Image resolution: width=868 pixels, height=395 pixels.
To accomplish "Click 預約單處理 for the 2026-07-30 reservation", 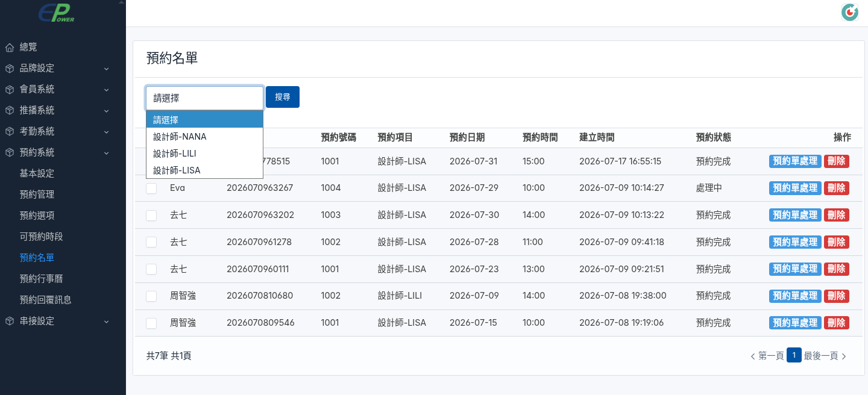I will [x=795, y=215].
